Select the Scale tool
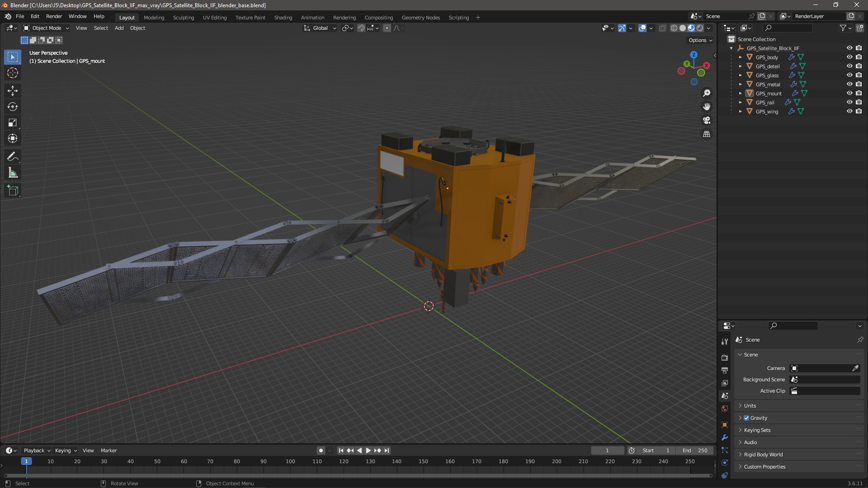Viewport: 868px width, 488px height. click(x=13, y=122)
